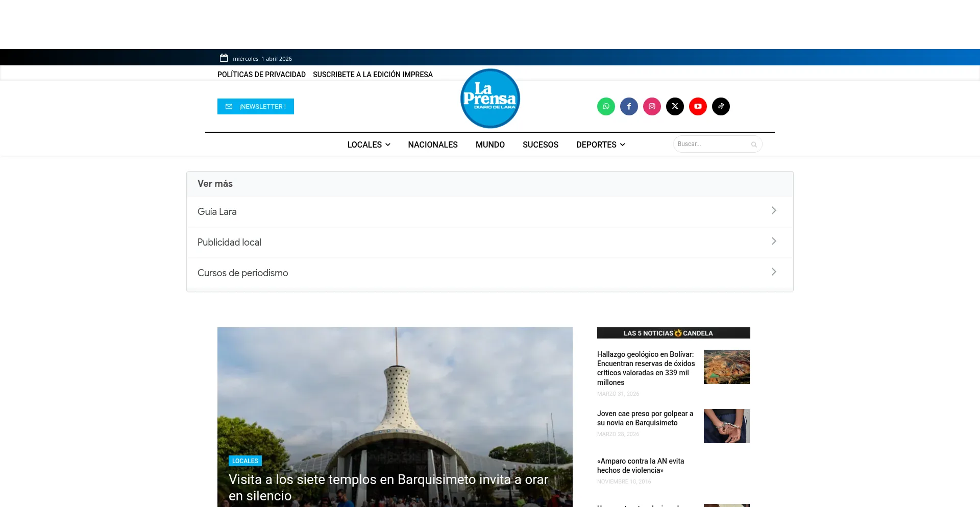Image resolution: width=980 pixels, height=507 pixels.
Task: Open the WhatsApp social icon
Action: pyautogui.click(x=606, y=106)
